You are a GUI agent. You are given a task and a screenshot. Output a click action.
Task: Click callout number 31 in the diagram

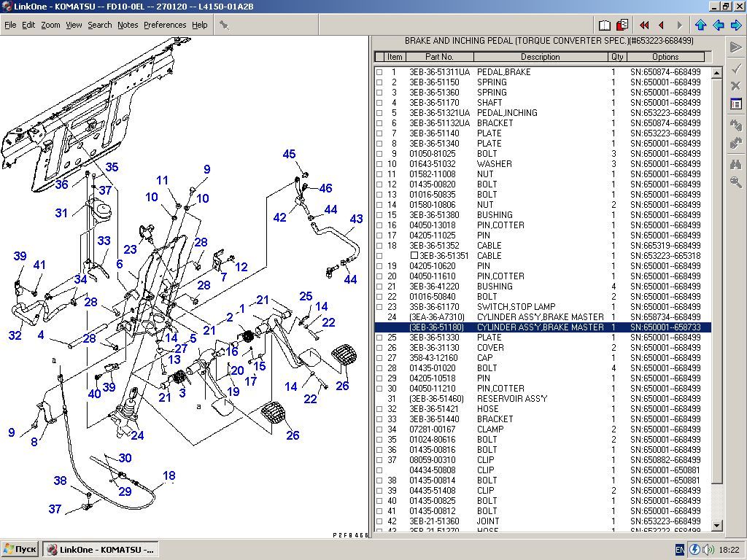pyautogui.click(x=61, y=213)
